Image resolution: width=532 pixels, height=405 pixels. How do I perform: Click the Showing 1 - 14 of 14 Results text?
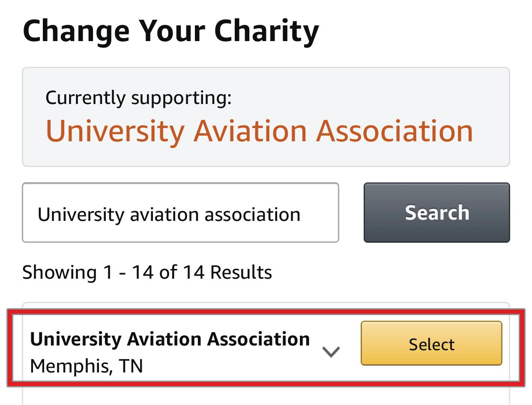[147, 272]
